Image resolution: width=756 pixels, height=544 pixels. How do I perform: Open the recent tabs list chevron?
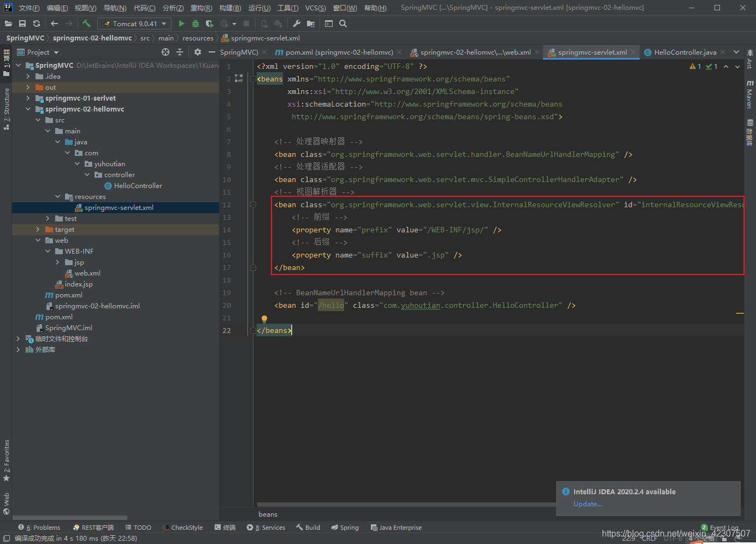coord(736,52)
